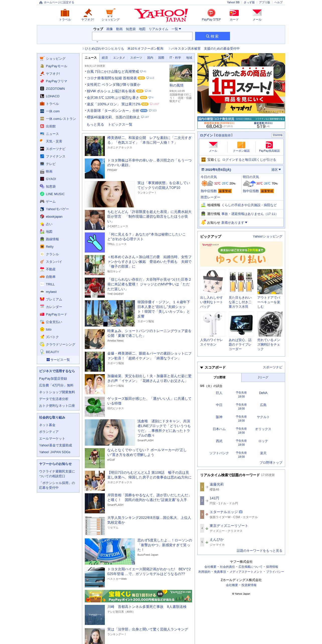Click the LINE MUSIC sidebar icon

tap(42, 194)
